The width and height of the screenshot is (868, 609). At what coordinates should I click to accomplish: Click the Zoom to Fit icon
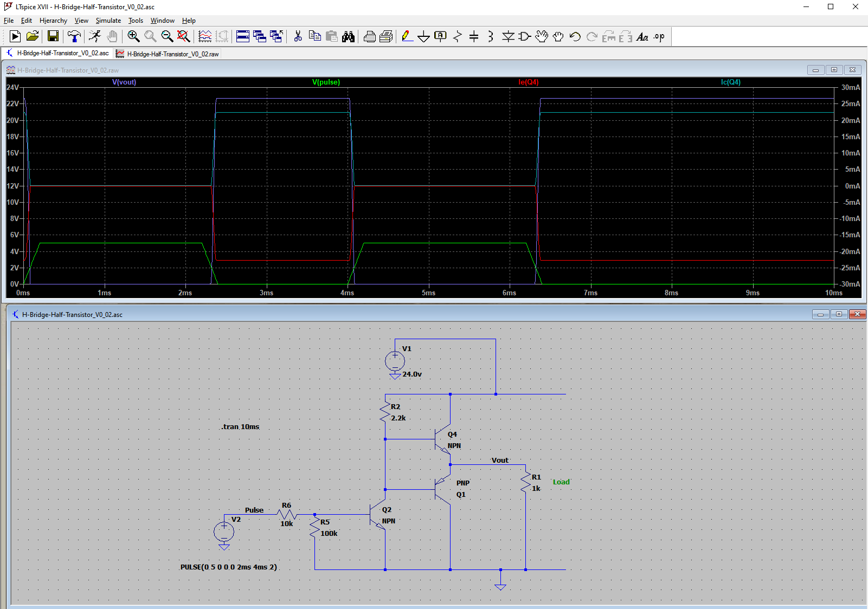click(183, 36)
